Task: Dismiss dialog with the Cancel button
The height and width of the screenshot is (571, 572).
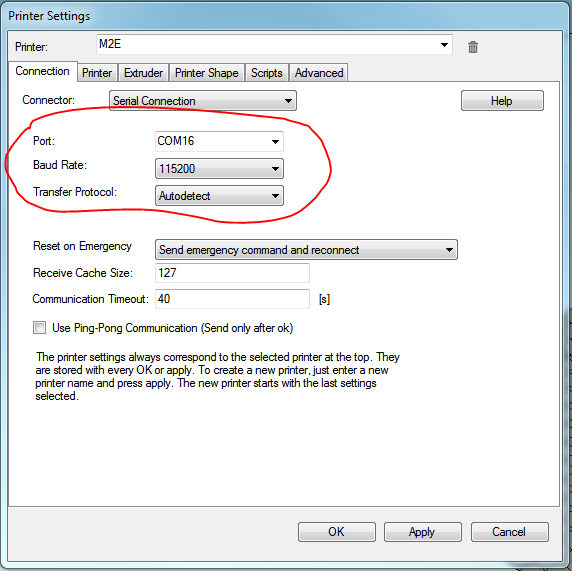Action: pos(509,532)
